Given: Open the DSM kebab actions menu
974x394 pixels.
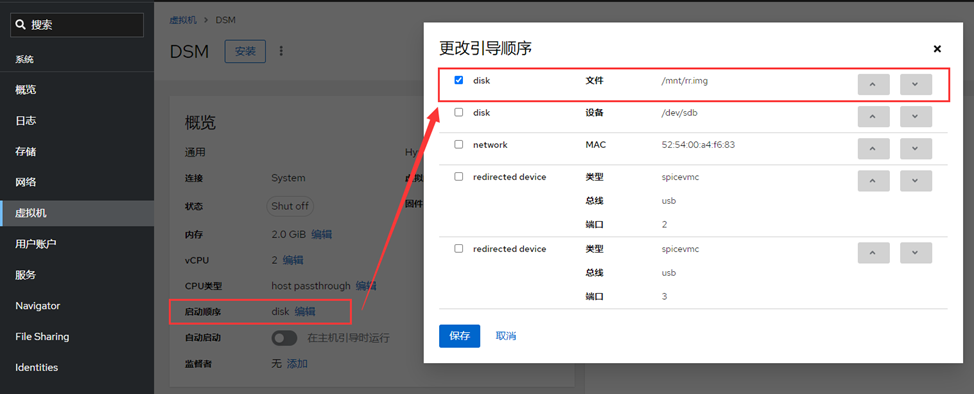Looking at the screenshot, I should (281, 51).
